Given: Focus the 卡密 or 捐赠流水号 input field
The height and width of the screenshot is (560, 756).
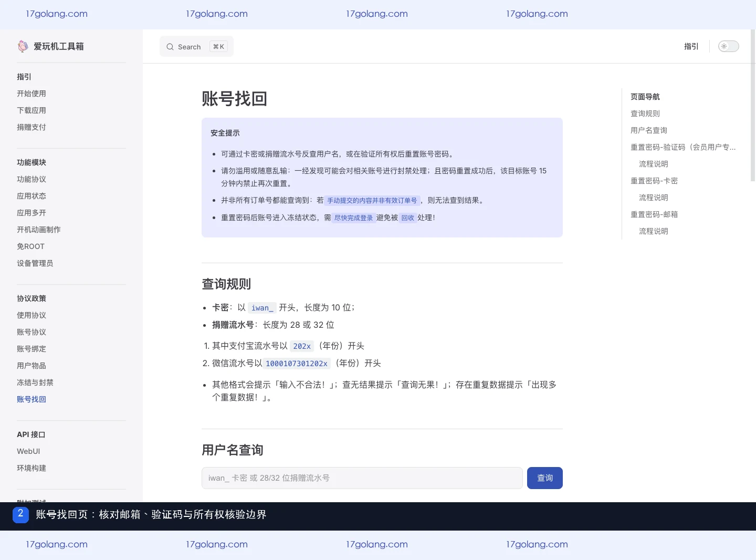Looking at the screenshot, I should point(362,478).
